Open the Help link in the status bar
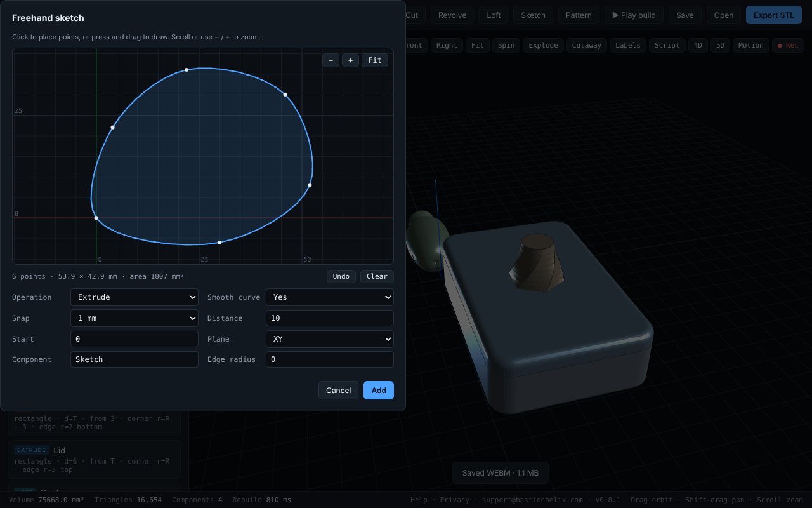812x508 pixels. point(419,500)
